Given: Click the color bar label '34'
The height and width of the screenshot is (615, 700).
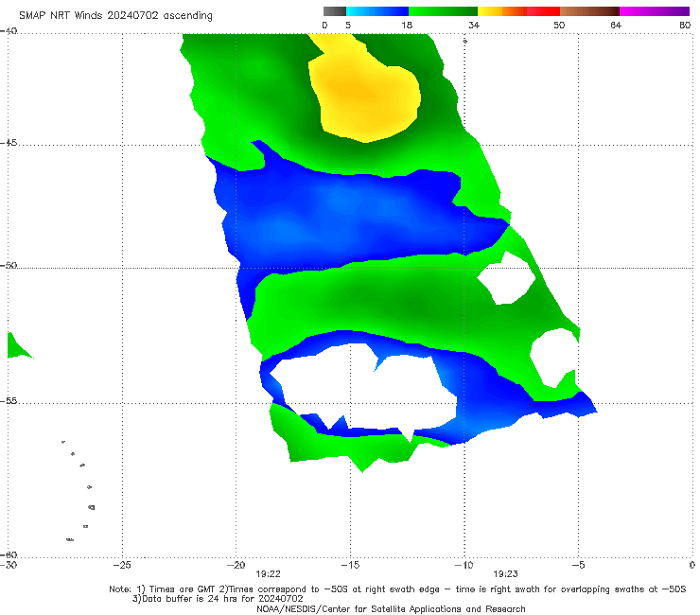Looking at the screenshot, I should [474, 25].
